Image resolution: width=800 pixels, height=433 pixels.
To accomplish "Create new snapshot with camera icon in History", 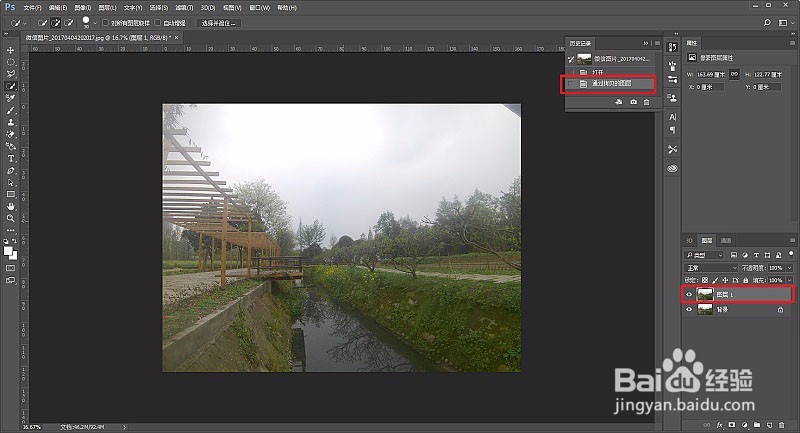I will point(633,102).
